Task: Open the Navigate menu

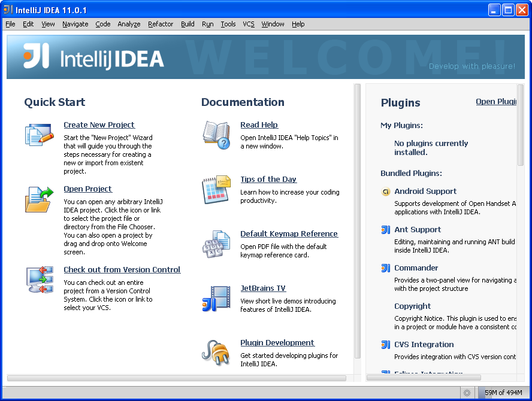Action: 75,24
